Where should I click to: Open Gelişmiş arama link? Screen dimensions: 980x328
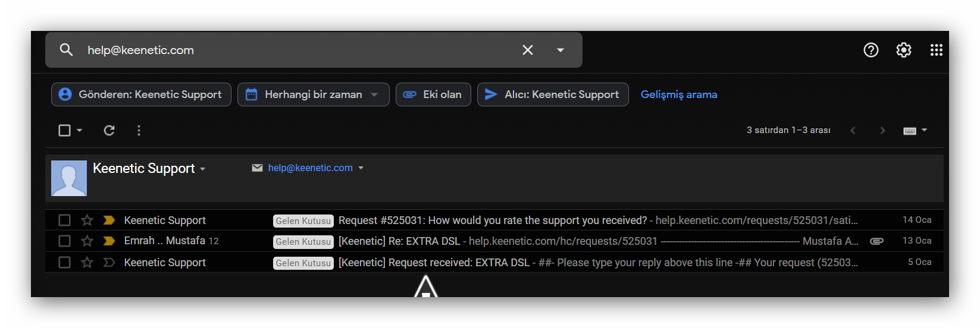(679, 94)
